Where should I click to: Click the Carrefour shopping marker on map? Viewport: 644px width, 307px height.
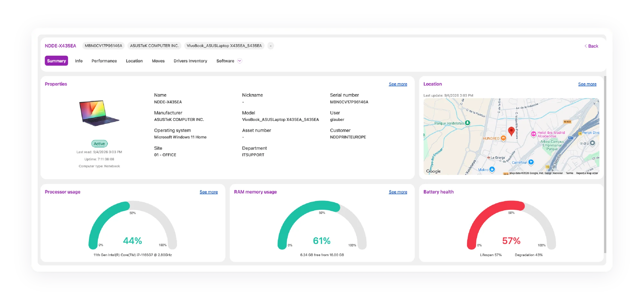coord(531,162)
